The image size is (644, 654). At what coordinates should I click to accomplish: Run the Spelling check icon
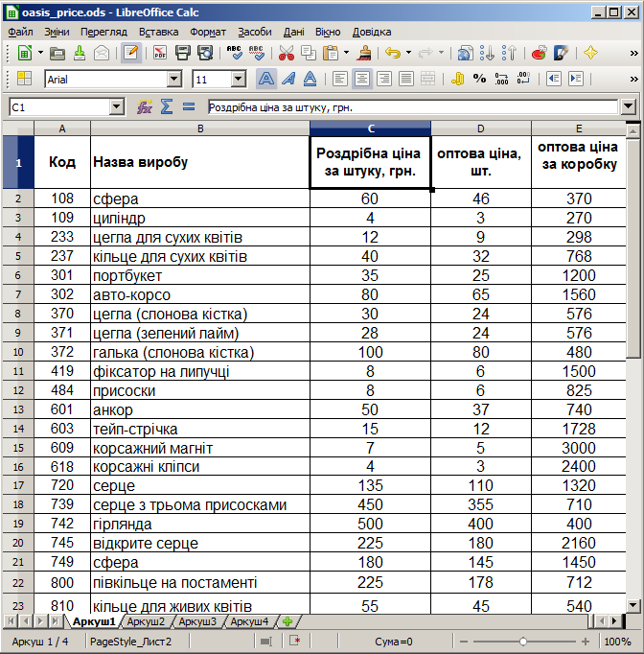(x=234, y=53)
